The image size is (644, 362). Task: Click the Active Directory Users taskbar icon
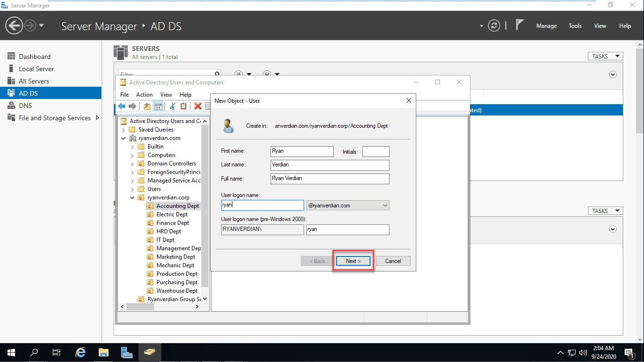149,353
